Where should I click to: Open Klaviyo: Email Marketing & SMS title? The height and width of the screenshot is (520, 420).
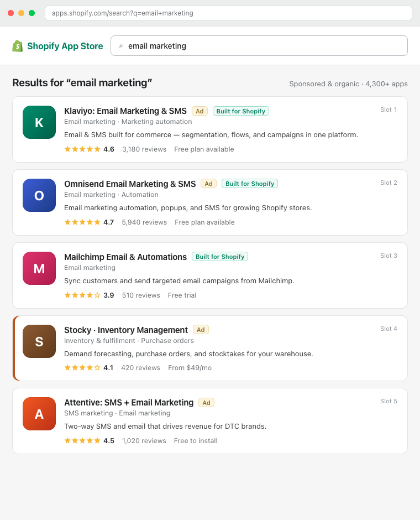[125, 111]
